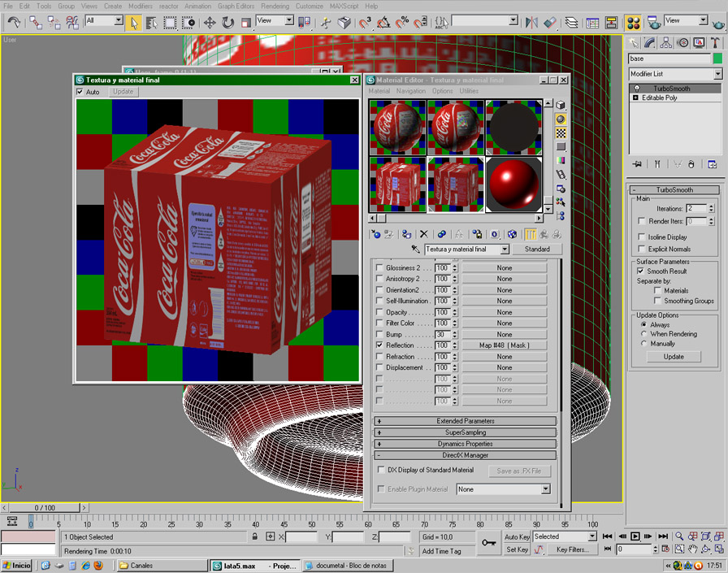The image size is (728, 573).
Task: Toggle Backlight icon in Material Editor
Action: 561,119
